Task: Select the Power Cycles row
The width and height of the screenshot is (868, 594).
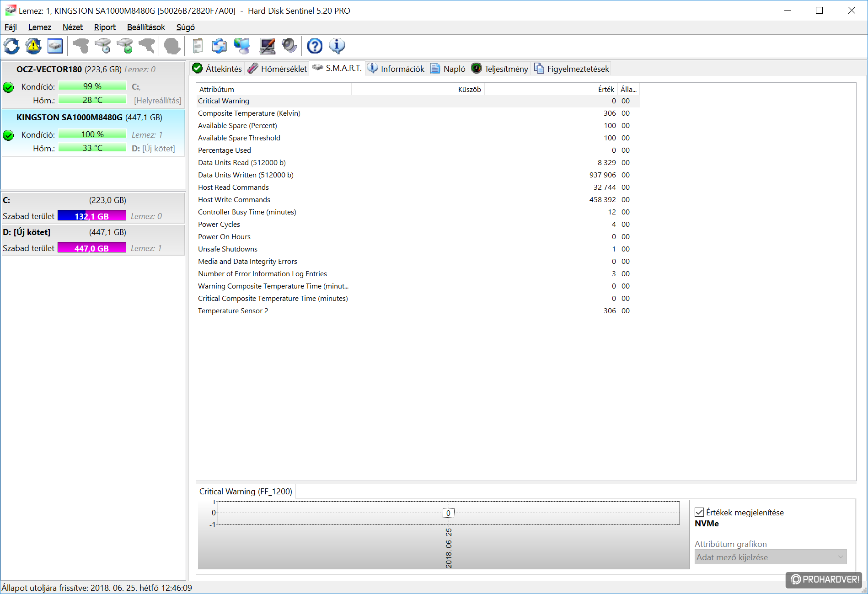Action: click(418, 225)
